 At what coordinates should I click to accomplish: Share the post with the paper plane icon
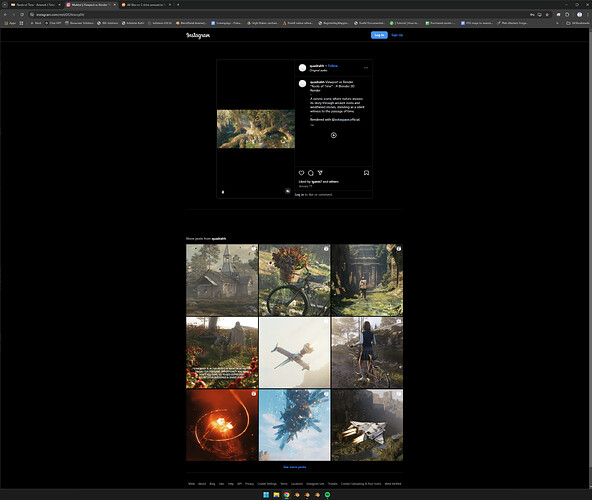click(x=320, y=173)
